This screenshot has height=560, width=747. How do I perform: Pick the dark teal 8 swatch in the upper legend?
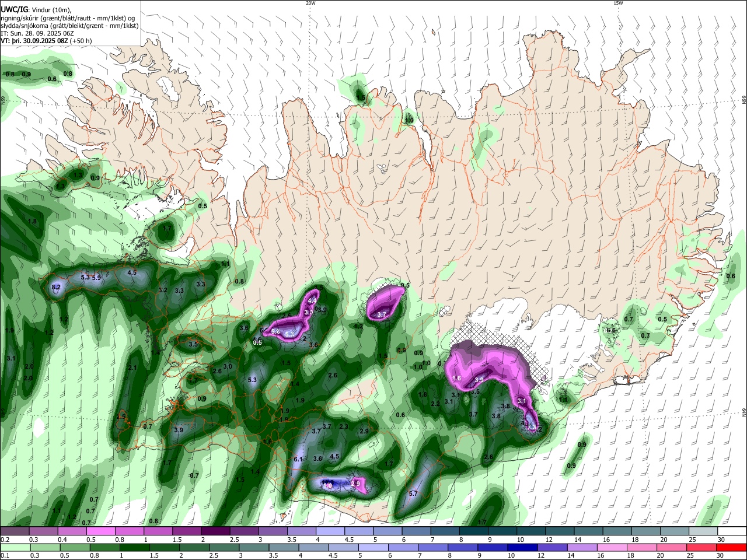pyautogui.click(x=474, y=531)
